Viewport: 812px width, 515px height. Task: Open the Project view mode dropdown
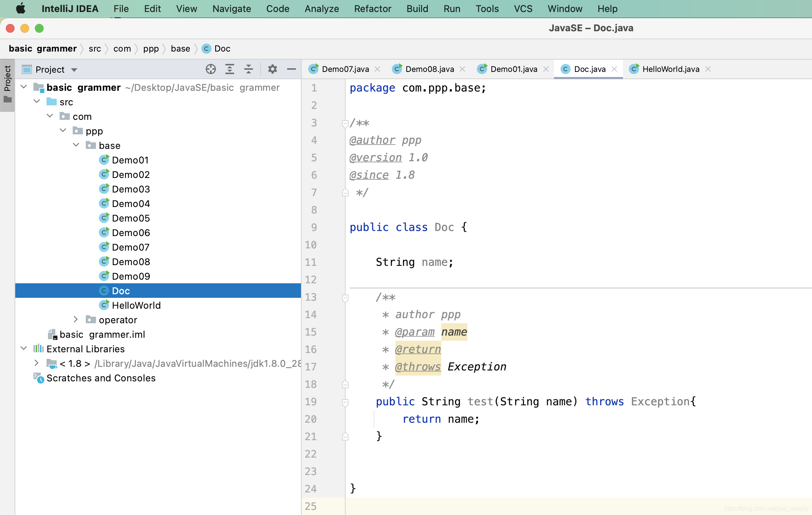74,70
